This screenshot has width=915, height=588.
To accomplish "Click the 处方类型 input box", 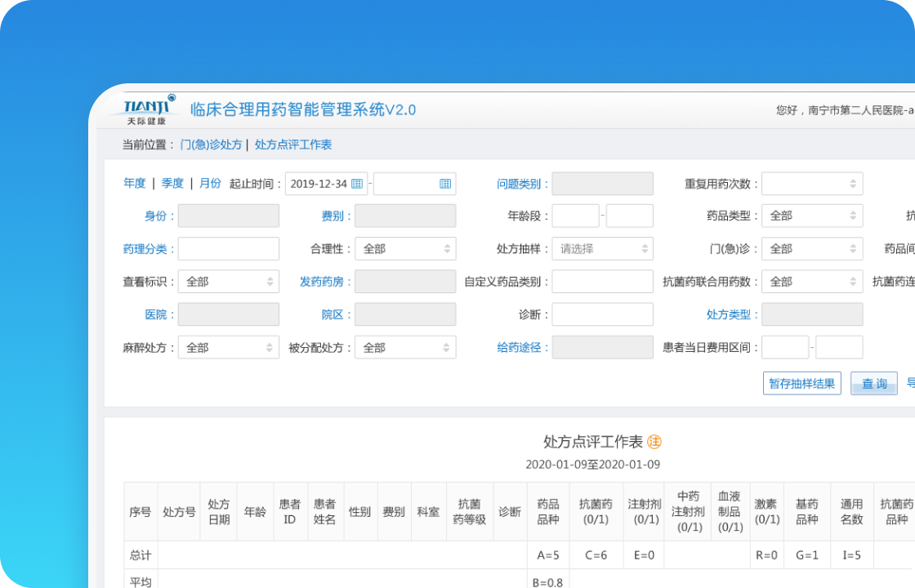I will (x=812, y=314).
